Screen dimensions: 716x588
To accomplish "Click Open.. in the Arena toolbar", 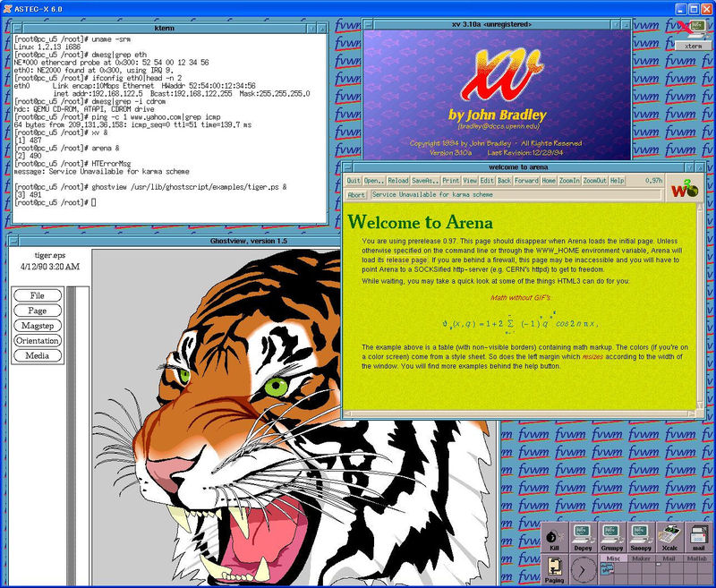I will pos(374,181).
